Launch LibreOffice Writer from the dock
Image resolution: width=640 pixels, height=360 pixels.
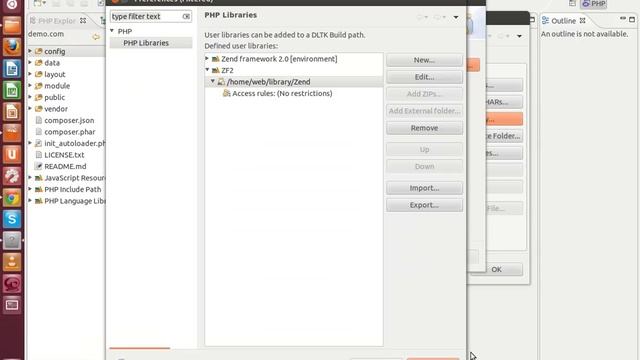12,69
